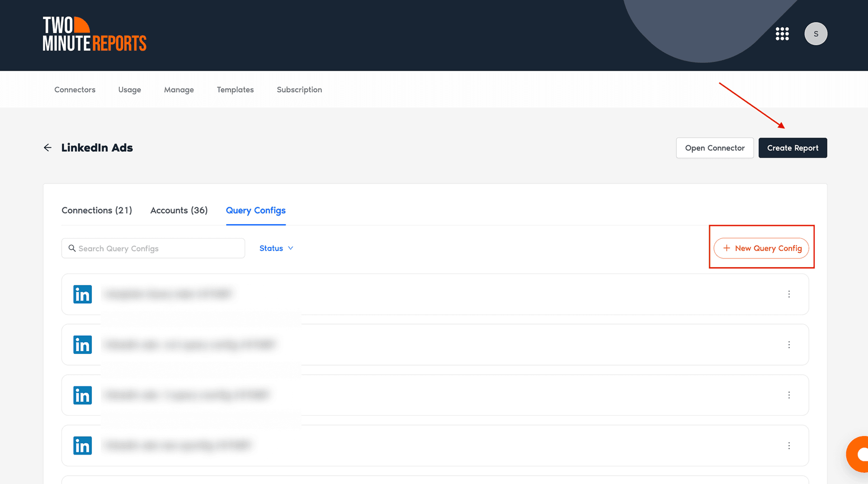Click the plus icon inside New Query Config
Screen dimensions: 868x484
coord(726,248)
